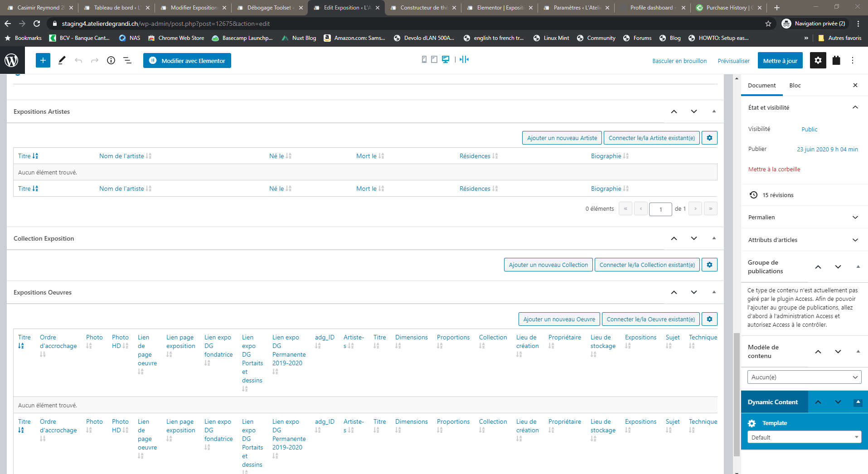Screen dimensions: 868x474
Task: Open the revisions history icon
Action: [753, 195]
